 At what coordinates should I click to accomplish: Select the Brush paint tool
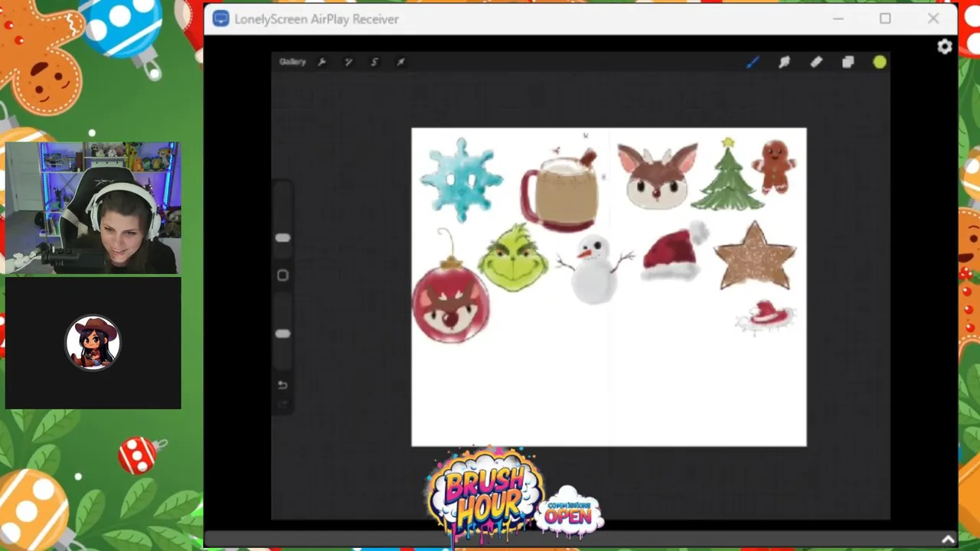point(753,62)
